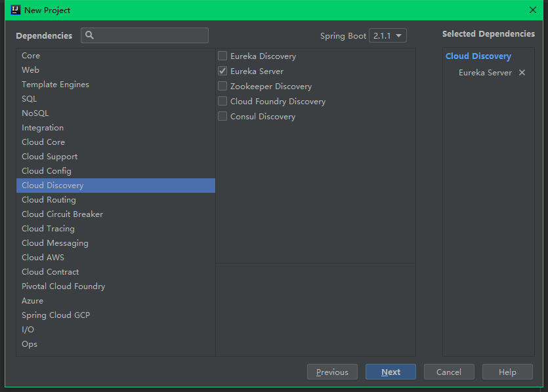Image resolution: width=548 pixels, height=392 pixels.
Task: Open the Template Engines category
Action: point(116,85)
